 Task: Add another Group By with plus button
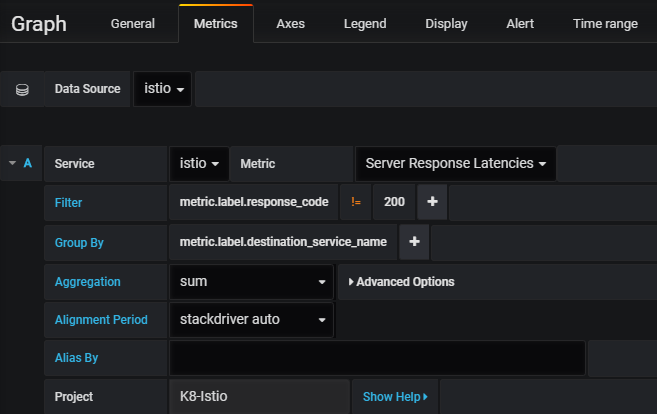tap(414, 242)
